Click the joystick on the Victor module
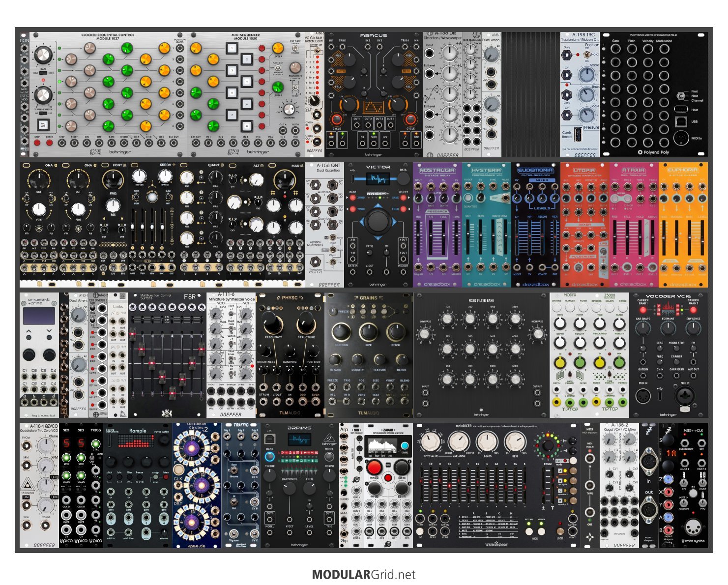Image resolution: width=728 pixels, height=585 pixels. point(378,221)
